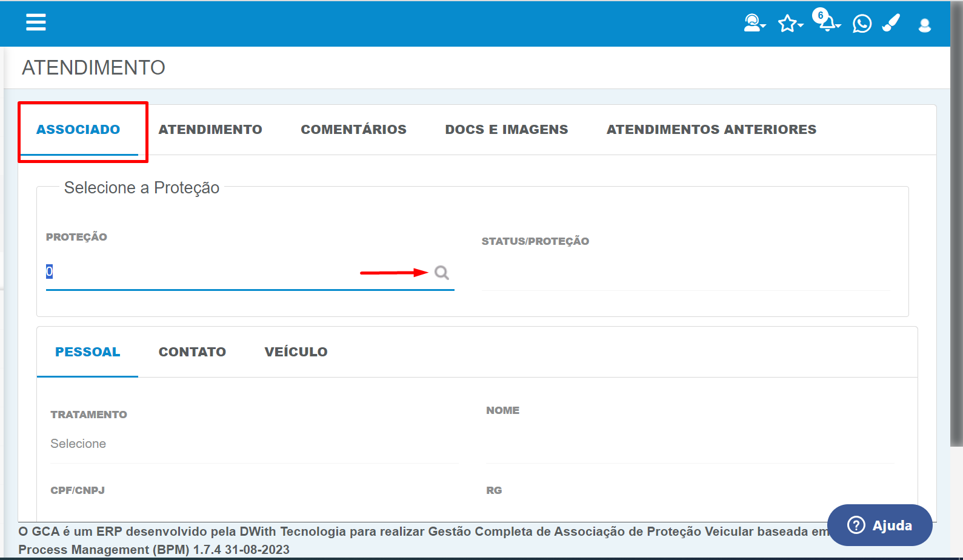
Task: Open the DOCS E IMAGENS tab
Action: (x=507, y=130)
